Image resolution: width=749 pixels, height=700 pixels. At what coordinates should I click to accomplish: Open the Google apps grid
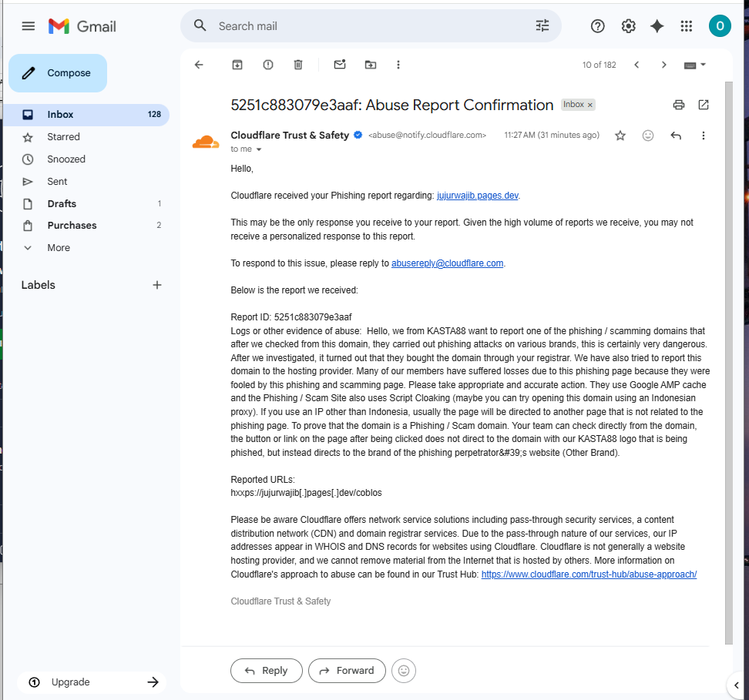(687, 26)
